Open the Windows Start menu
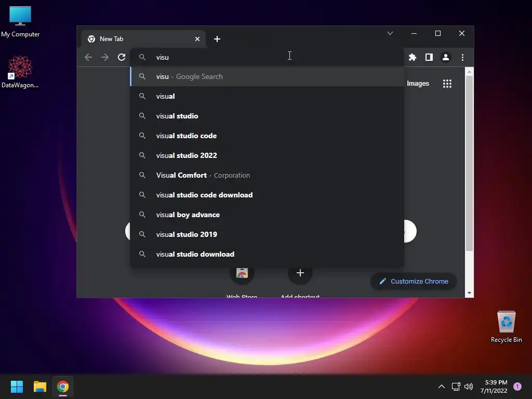Image resolution: width=532 pixels, height=399 pixels. pyautogui.click(x=17, y=387)
